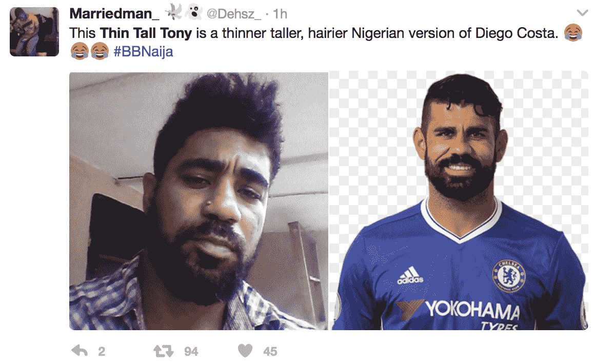
Task: Click the Chelsea crest on the blue jersey
Action: coord(509,273)
